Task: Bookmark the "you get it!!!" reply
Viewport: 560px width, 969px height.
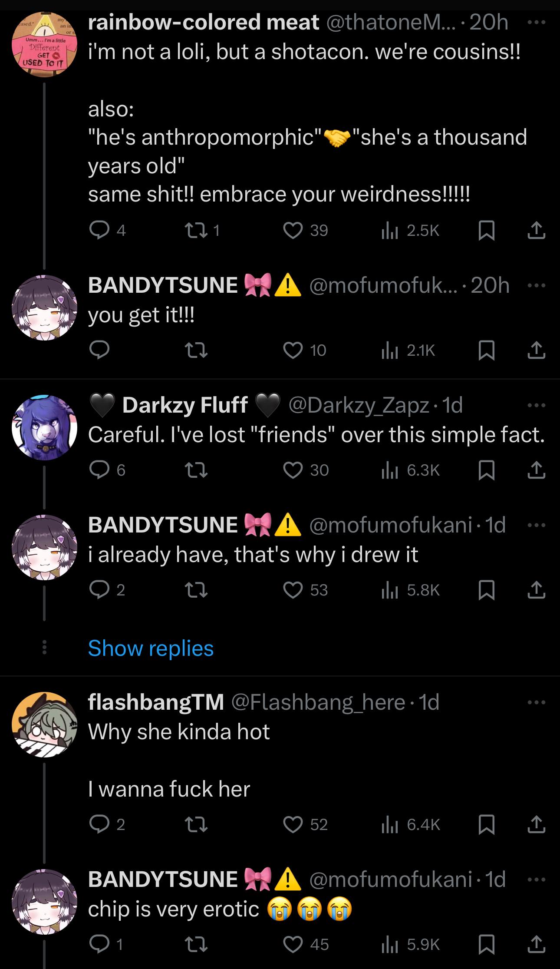Action: [486, 350]
